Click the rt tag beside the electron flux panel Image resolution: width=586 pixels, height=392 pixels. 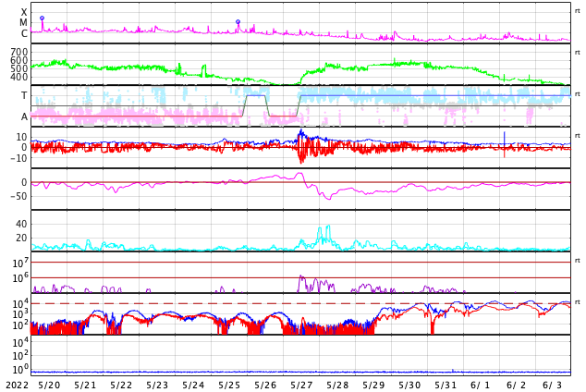point(578,301)
